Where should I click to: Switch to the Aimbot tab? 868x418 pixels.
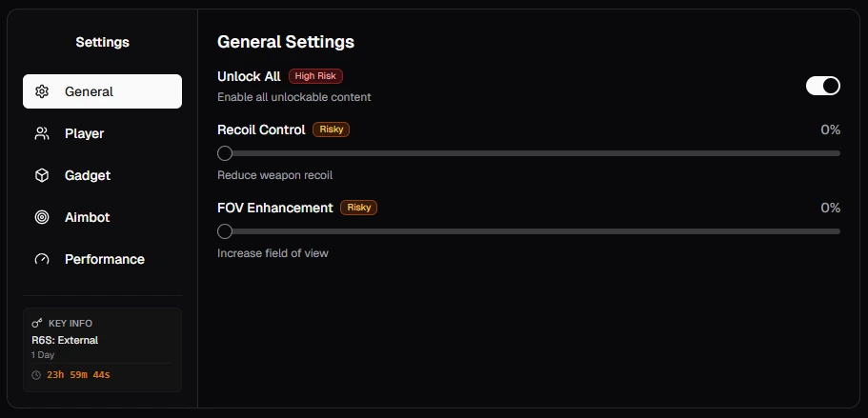coord(102,217)
